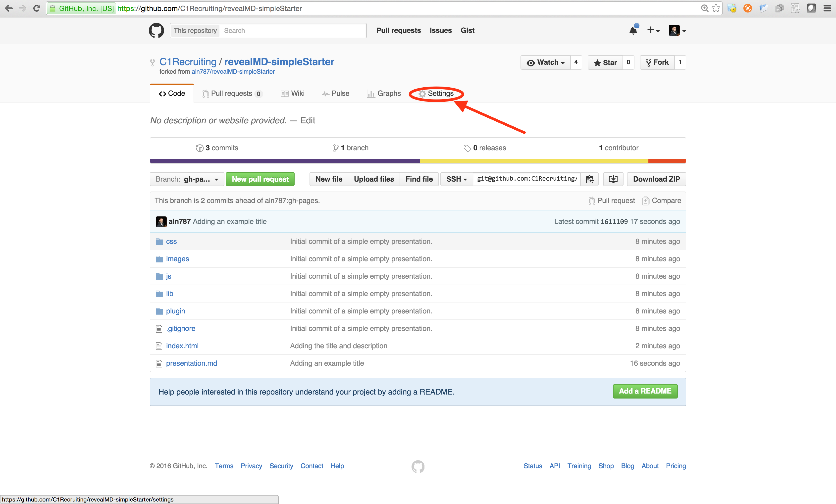Open the SSH clone protocol dropdown

[456, 179]
